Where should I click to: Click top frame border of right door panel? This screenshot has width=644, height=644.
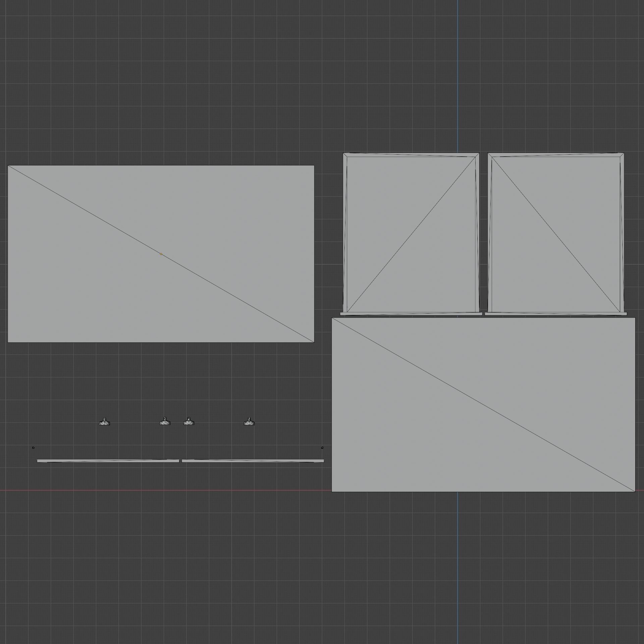(555, 155)
